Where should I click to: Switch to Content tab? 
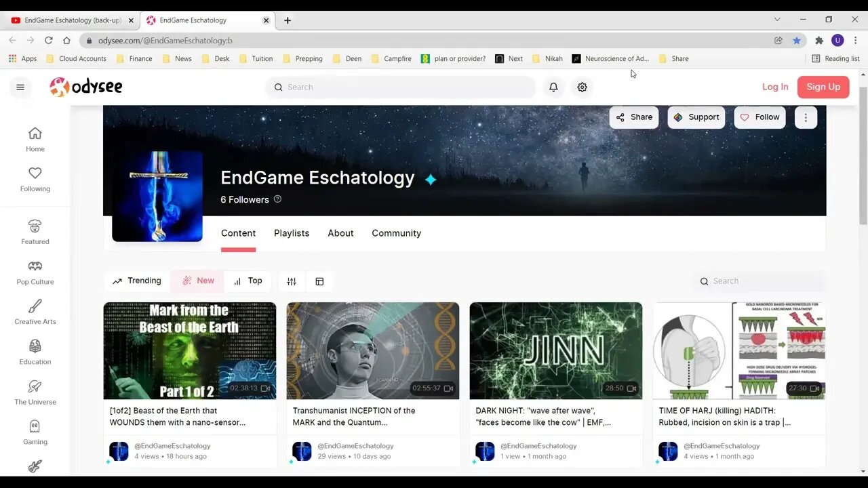point(238,233)
